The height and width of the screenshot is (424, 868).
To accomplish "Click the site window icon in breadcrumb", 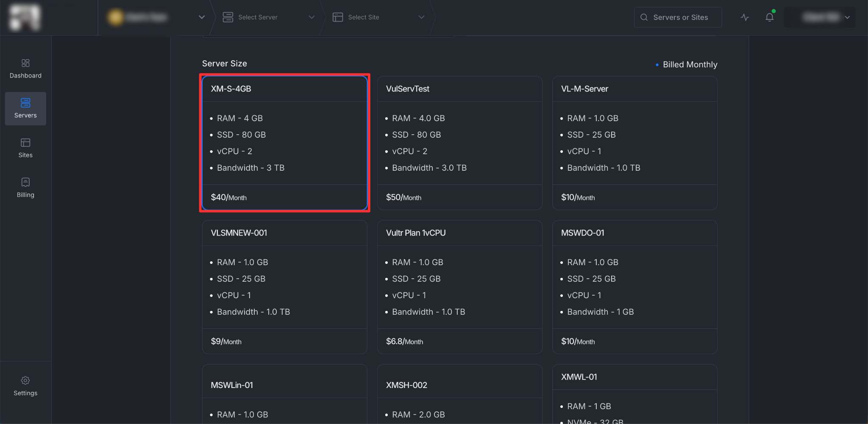I will [x=338, y=17].
